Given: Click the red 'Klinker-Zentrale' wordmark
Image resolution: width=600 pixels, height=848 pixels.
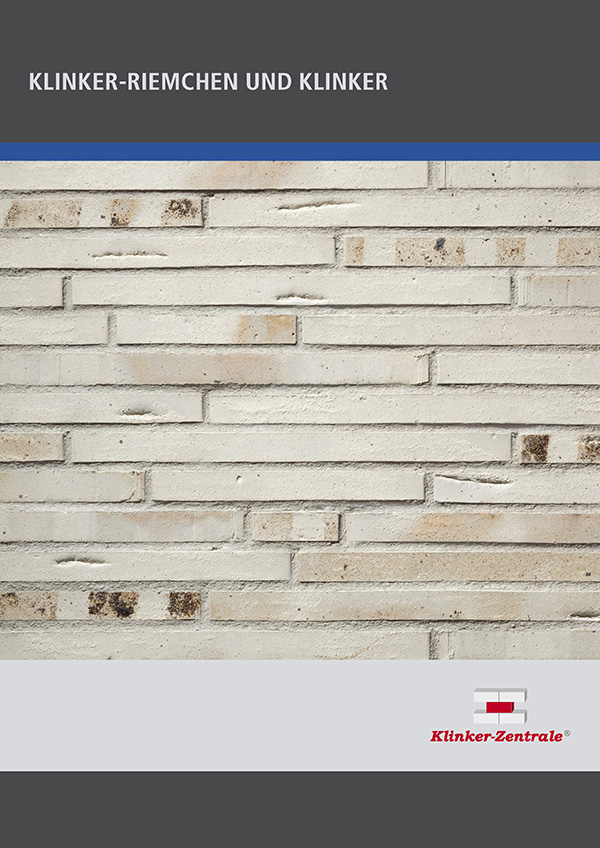Looking at the screenshot, I should point(497,736).
